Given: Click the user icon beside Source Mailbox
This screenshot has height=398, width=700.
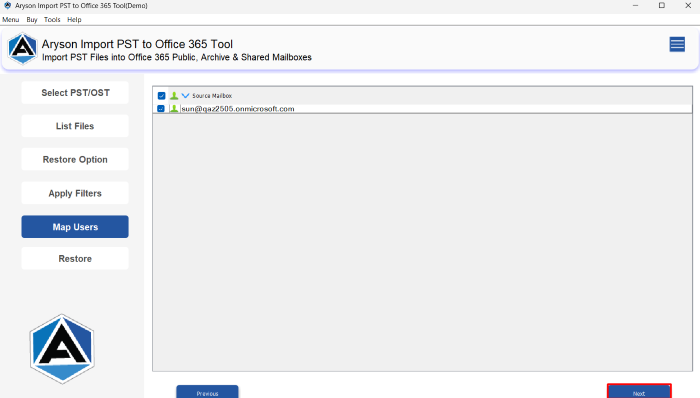Looking at the screenshot, I should point(174,95).
